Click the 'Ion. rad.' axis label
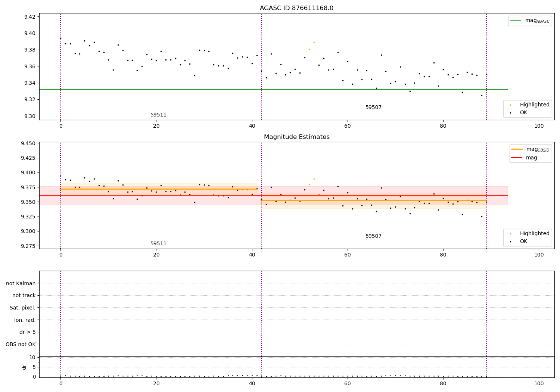 tap(25, 320)
